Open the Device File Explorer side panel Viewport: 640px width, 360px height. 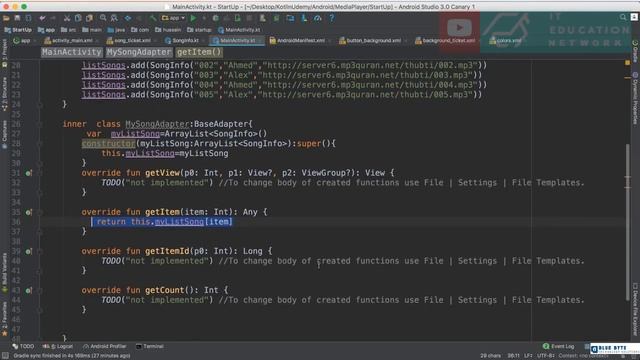[635, 309]
